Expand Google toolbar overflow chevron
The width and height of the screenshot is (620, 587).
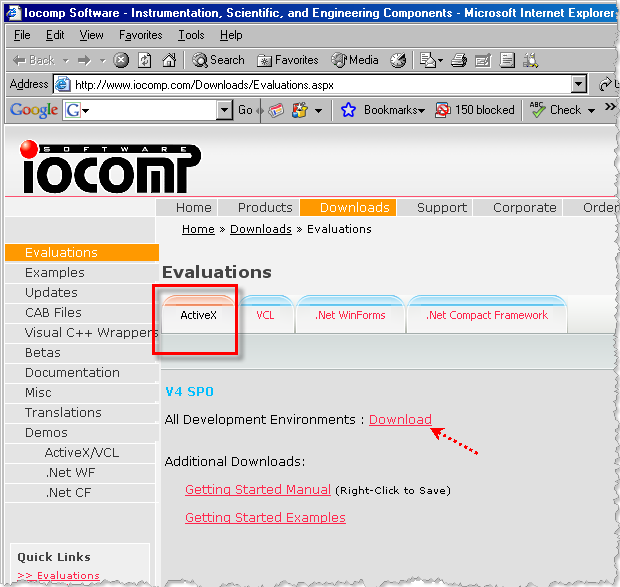click(610, 106)
